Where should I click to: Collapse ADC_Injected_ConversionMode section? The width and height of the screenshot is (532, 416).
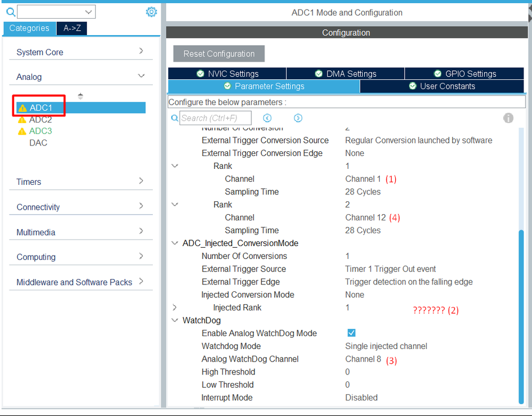click(x=175, y=243)
